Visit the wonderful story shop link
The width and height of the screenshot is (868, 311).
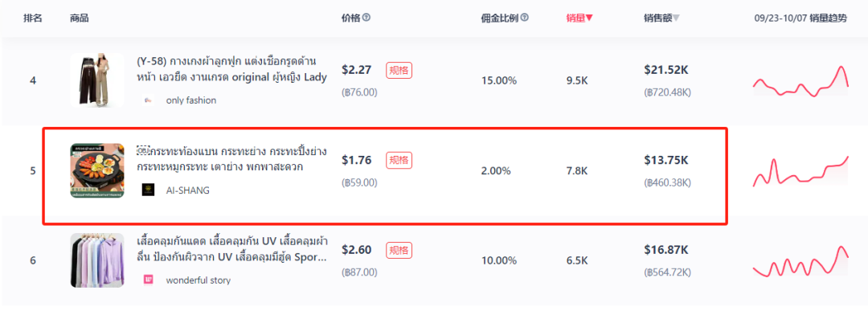[199, 280]
